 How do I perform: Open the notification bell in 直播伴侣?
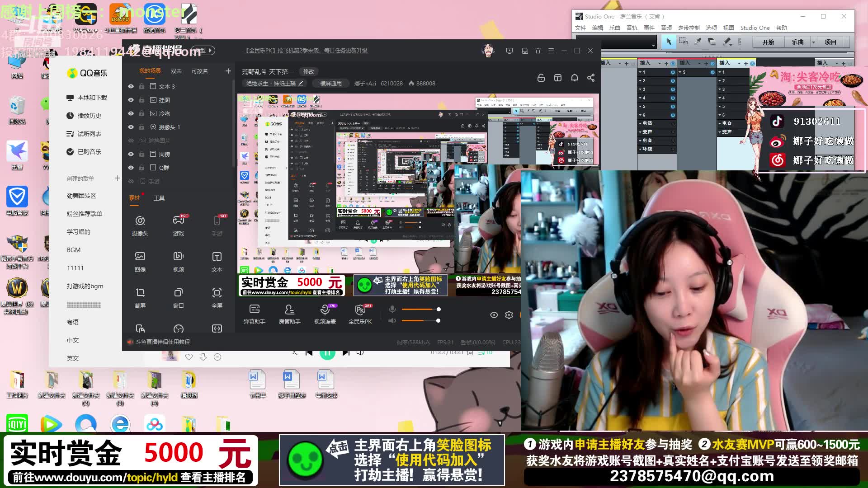(575, 78)
